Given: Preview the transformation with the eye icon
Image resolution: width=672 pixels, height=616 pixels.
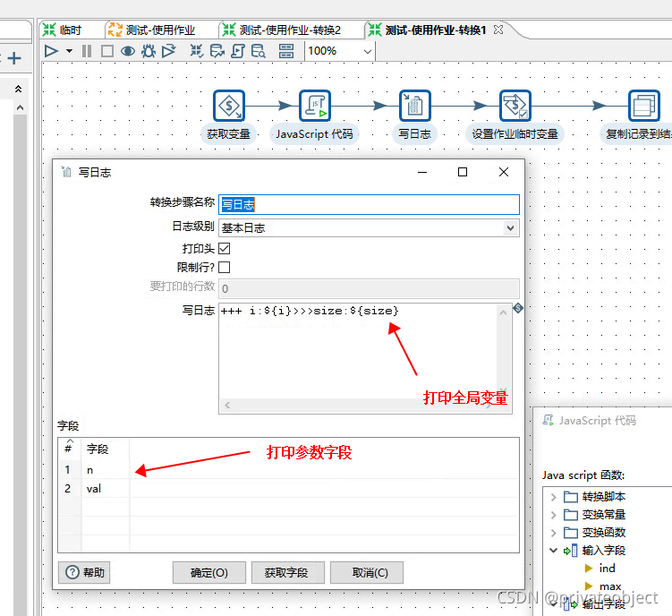Looking at the screenshot, I should (128, 51).
